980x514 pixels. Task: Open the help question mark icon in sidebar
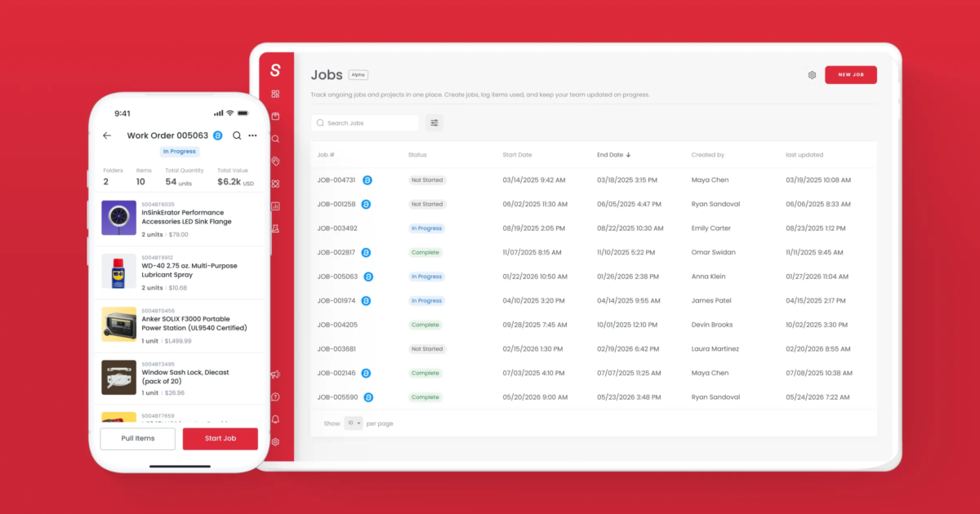click(275, 397)
